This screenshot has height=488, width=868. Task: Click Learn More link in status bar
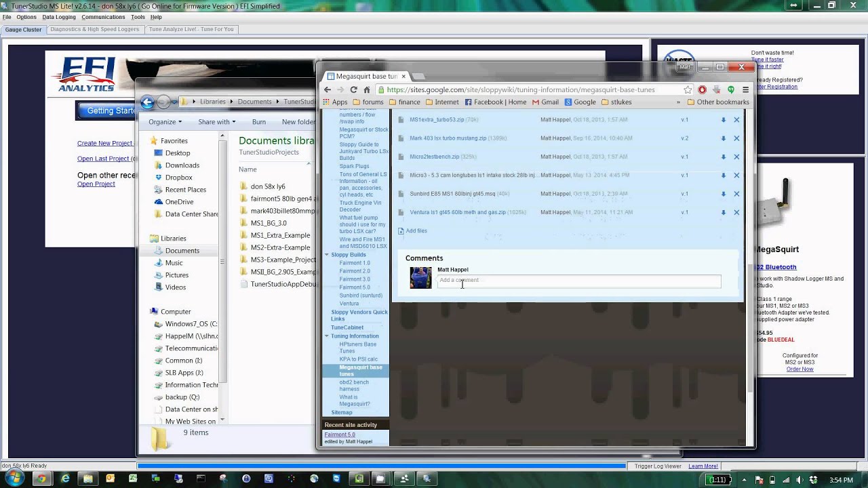703,466
